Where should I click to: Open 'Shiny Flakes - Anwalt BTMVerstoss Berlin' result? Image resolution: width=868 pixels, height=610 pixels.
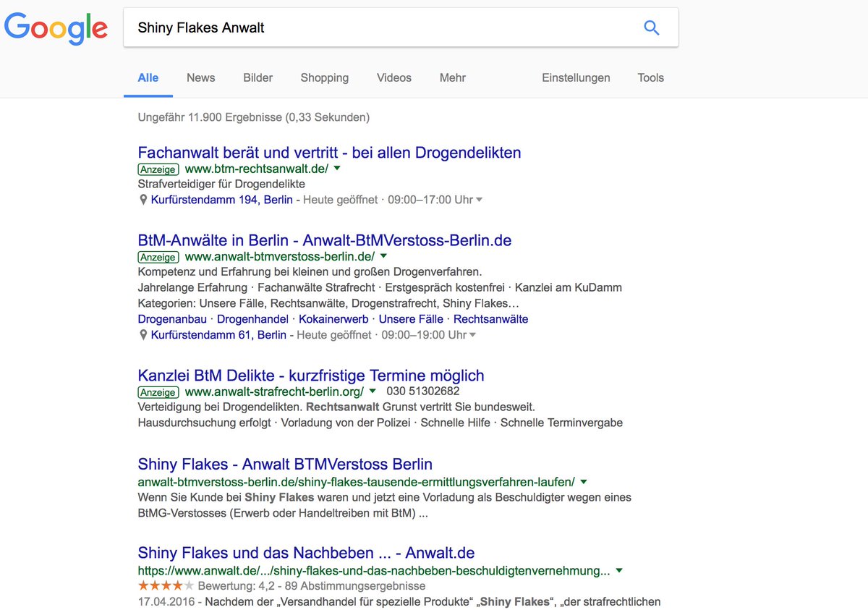click(x=285, y=465)
